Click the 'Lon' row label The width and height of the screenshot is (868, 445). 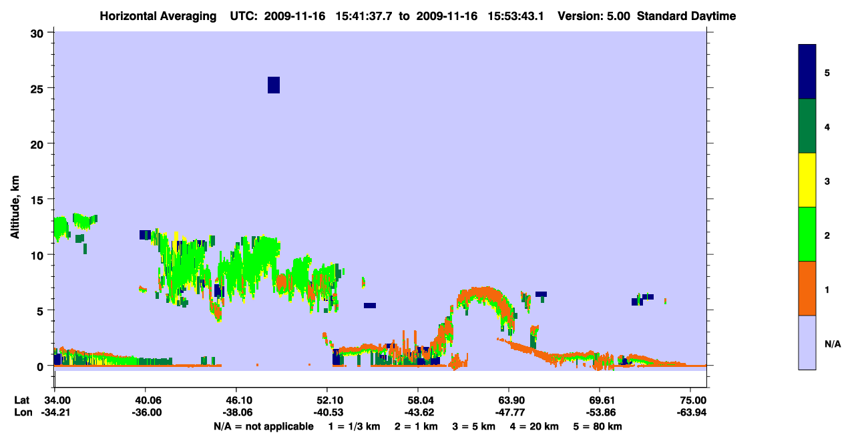click(23, 412)
